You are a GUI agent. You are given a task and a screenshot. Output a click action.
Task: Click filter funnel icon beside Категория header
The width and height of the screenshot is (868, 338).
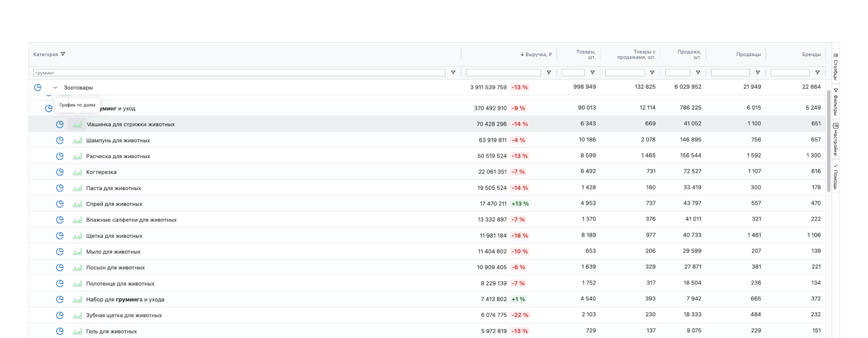click(63, 54)
